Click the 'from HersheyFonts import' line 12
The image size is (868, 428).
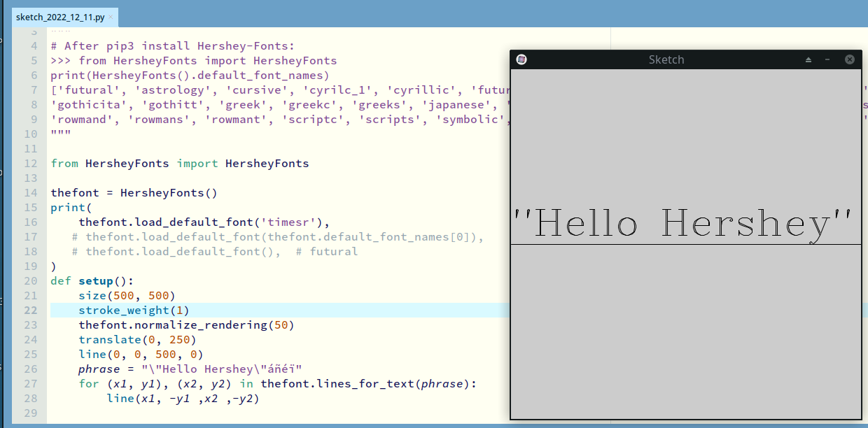179,164
